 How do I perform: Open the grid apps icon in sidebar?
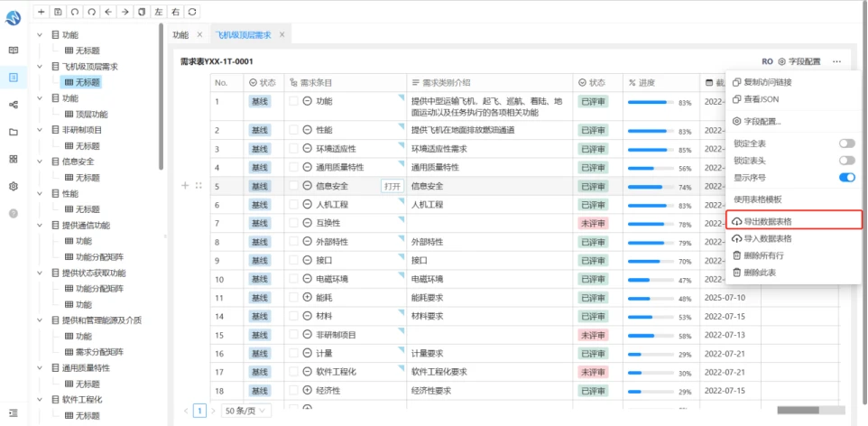point(14,159)
